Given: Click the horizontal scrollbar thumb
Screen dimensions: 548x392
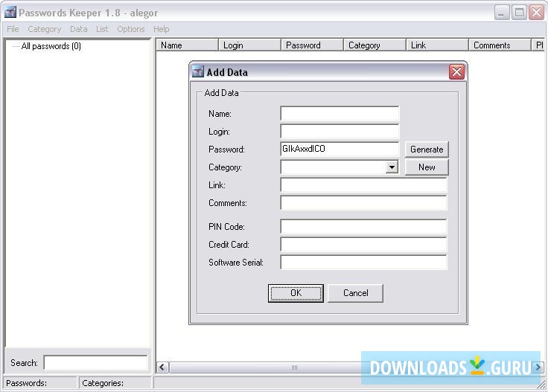Looking at the screenshot, I should click(294, 367).
